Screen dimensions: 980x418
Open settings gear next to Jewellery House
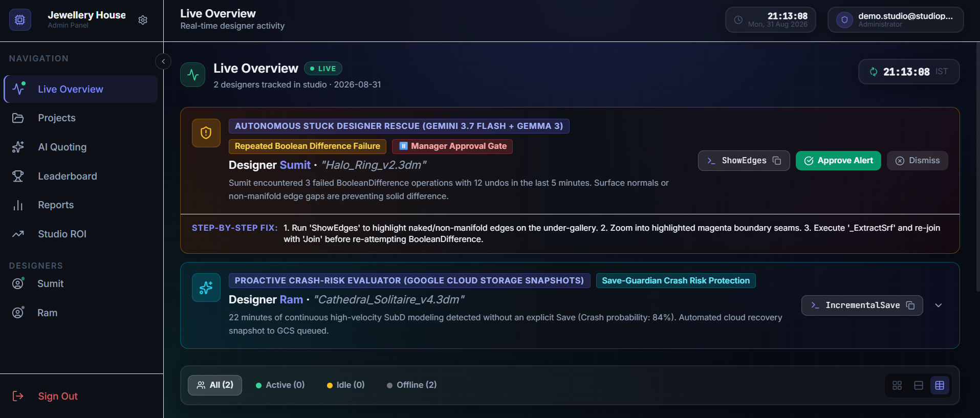[x=143, y=20]
